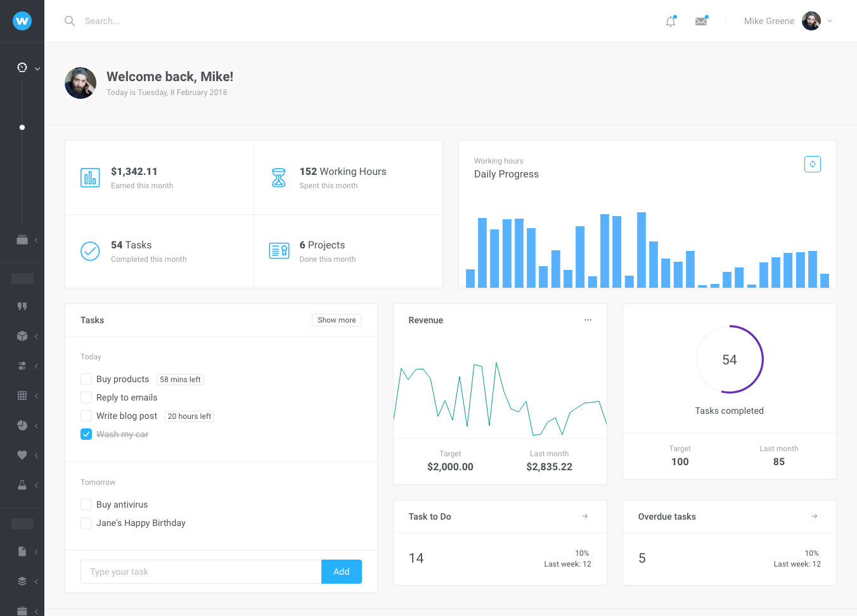Open the Task to Do arrow link
This screenshot has height=616, width=857.
tap(584, 517)
